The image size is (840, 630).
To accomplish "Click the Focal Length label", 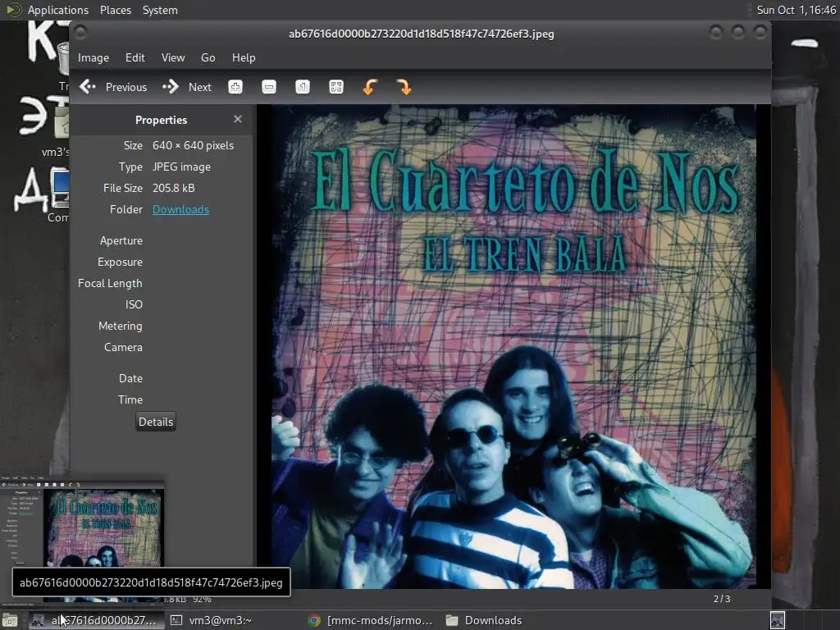I will [x=110, y=283].
